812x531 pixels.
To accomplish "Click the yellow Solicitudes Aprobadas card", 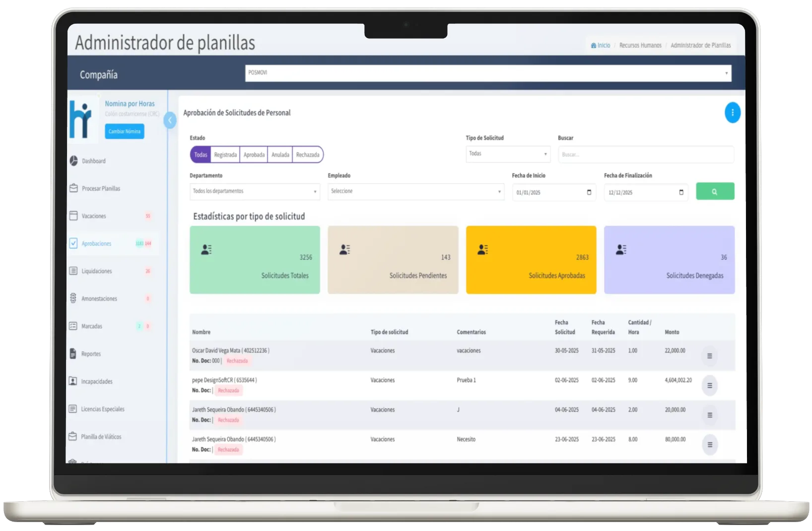I will tap(531, 260).
